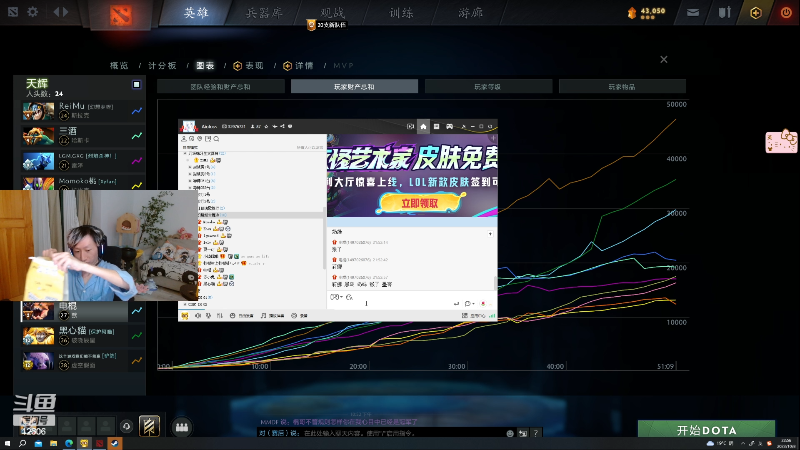The width and height of the screenshot is (800, 450).
Task: Click the refresh circle icon beside party slots
Action: point(126,426)
